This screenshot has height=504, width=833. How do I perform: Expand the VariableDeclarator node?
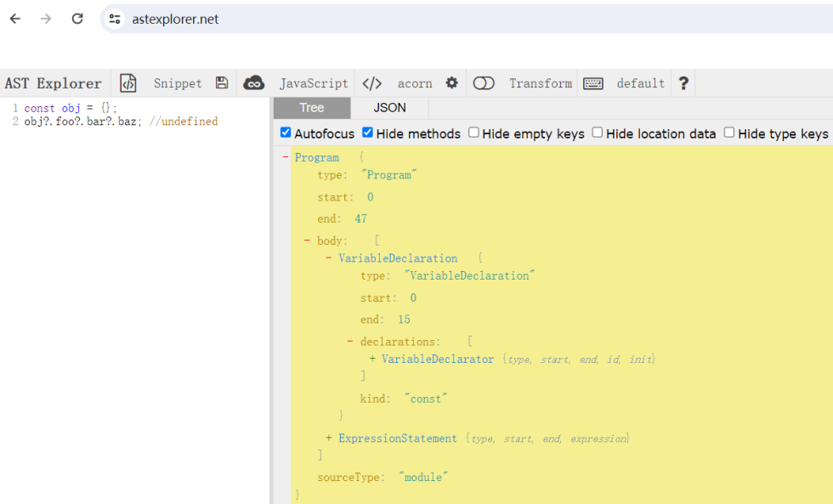(x=372, y=360)
